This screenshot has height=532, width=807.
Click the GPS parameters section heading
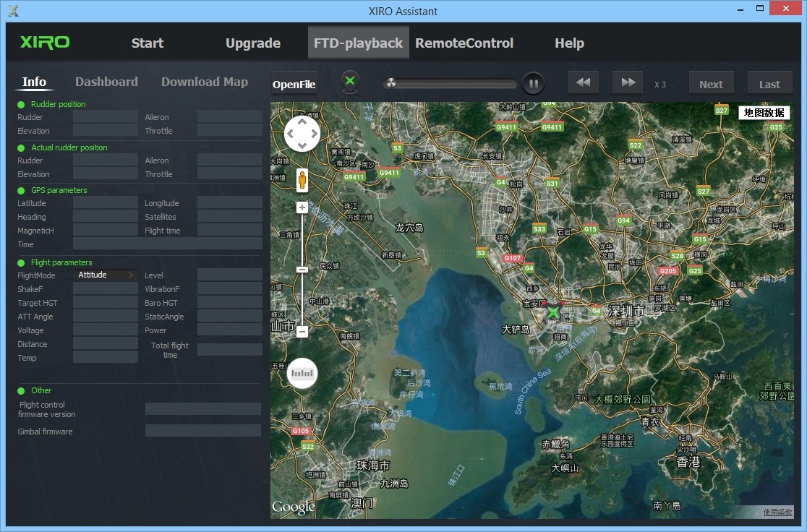point(59,190)
